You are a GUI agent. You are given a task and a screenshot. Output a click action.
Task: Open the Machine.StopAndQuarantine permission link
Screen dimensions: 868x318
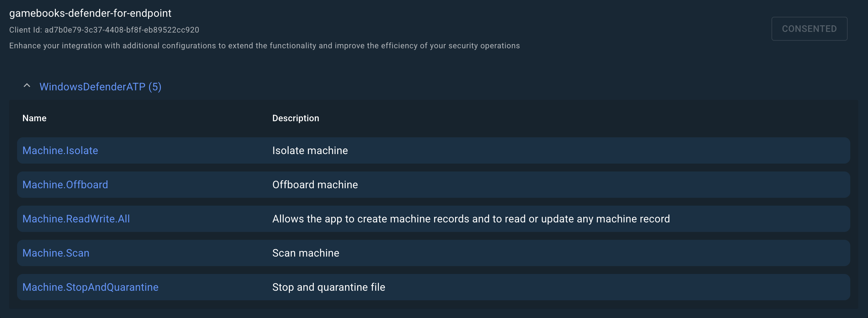click(90, 287)
